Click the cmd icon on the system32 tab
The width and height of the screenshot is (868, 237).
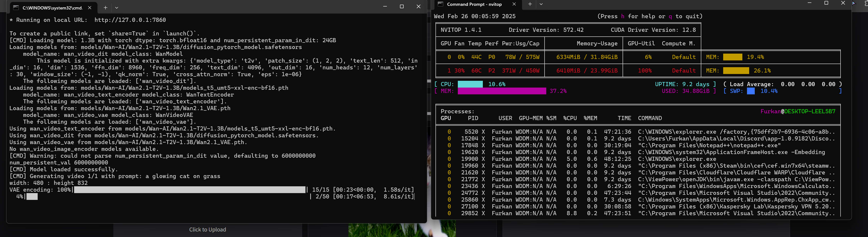tap(16, 7)
